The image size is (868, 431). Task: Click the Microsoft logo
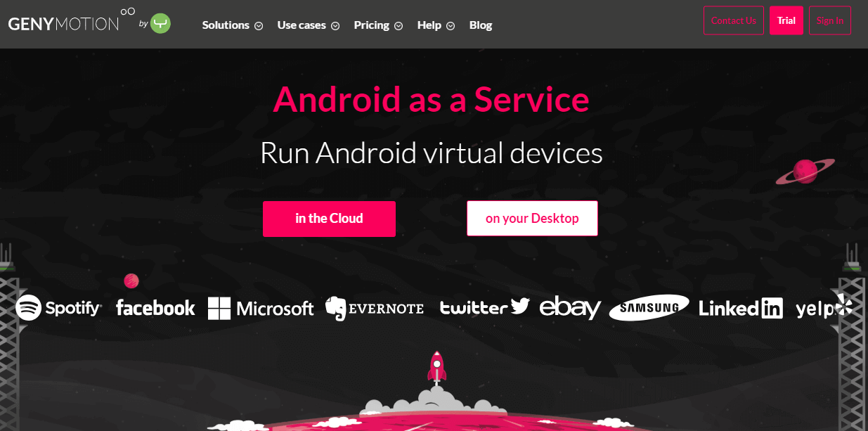click(x=261, y=308)
